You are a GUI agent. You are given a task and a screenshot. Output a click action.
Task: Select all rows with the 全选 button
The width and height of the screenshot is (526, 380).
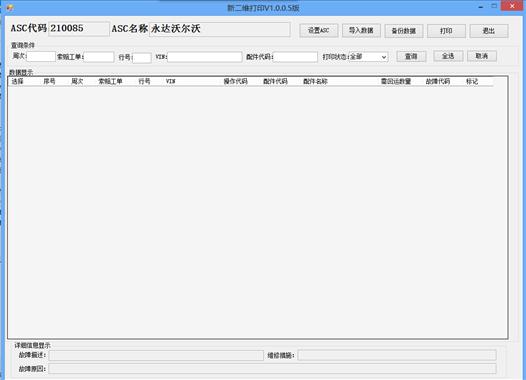448,56
